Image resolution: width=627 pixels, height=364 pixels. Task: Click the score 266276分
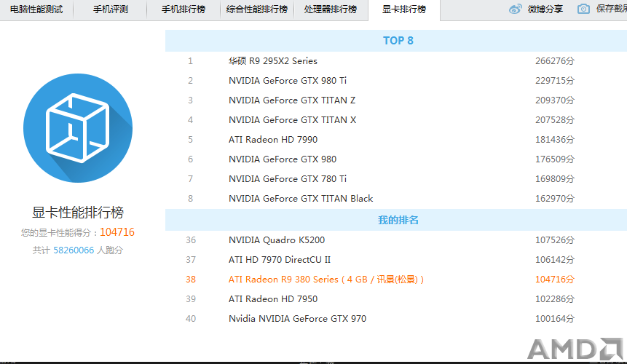click(x=555, y=61)
